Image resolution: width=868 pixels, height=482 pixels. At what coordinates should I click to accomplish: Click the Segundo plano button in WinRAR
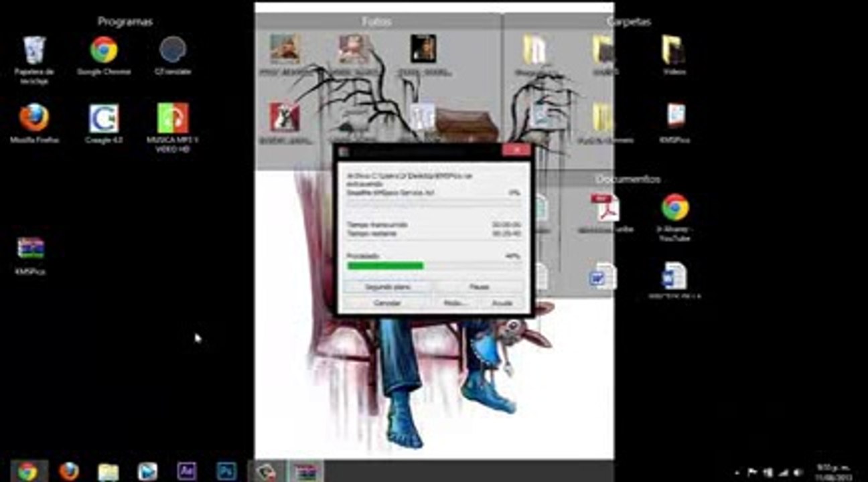388,287
